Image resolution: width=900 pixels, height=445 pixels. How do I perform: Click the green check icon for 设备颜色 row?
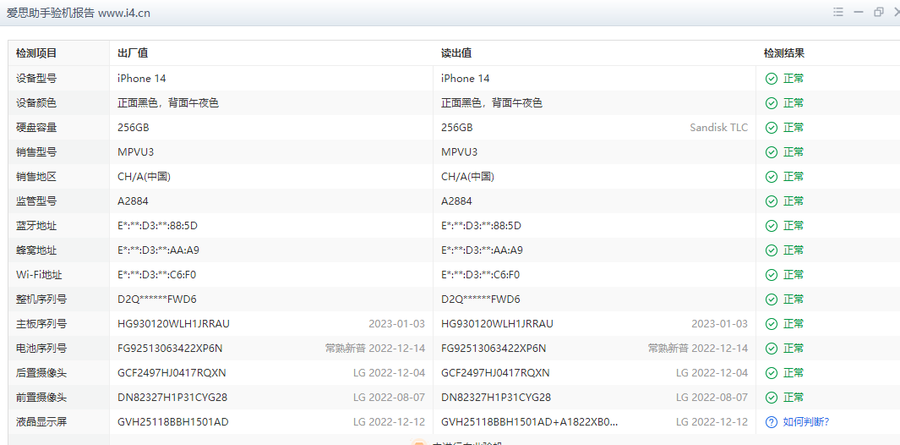click(771, 103)
